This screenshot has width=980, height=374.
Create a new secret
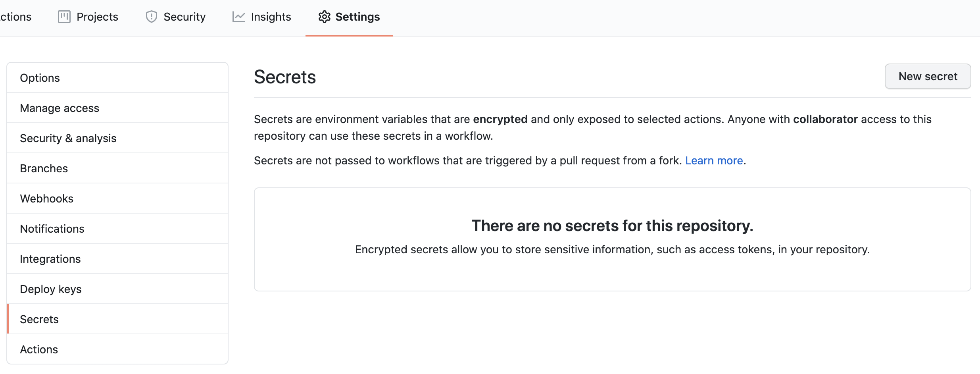928,76
